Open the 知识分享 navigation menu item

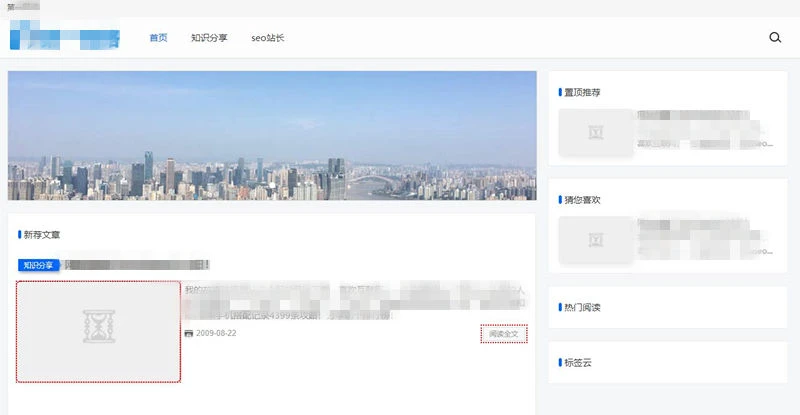pyautogui.click(x=209, y=38)
